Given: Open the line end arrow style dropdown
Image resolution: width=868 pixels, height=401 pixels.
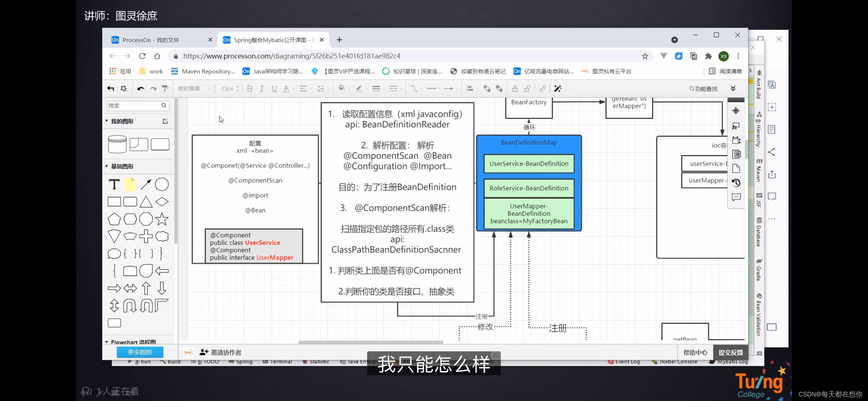Looking at the screenshot, I should pyautogui.click(x=449, y=88).
